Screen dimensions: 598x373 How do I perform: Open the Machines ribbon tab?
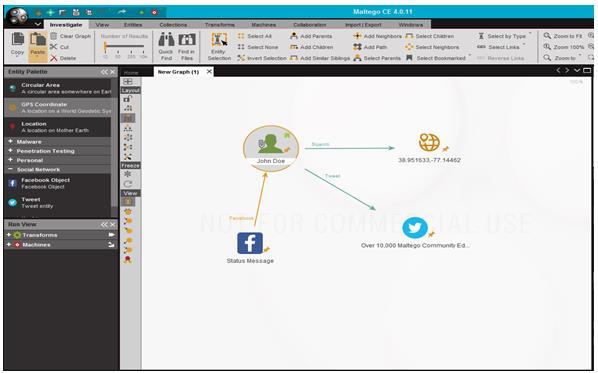(264, 25)
